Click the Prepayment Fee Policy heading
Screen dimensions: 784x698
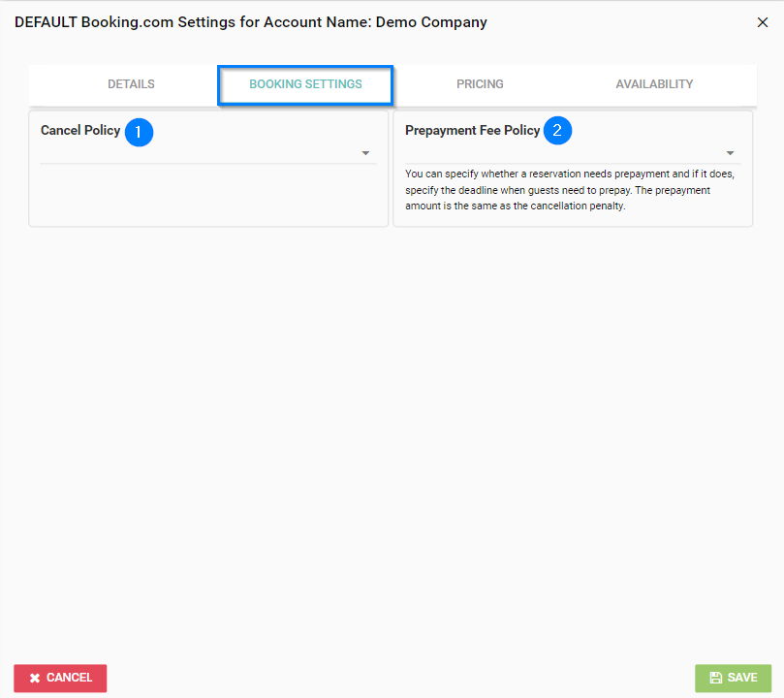[473, 131]
